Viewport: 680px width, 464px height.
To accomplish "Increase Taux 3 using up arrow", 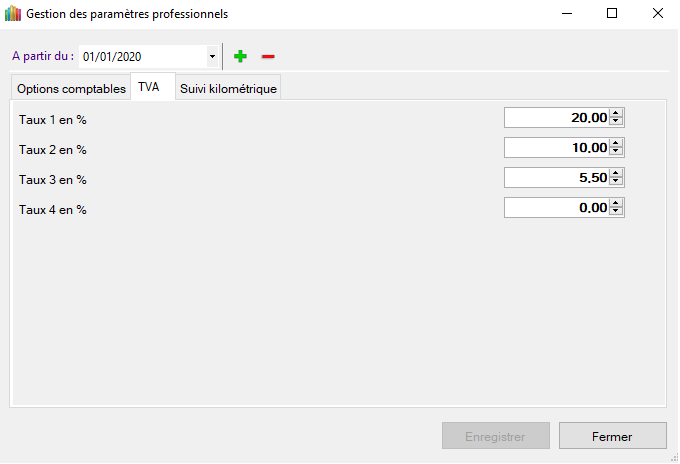I will (x=616, y=174).
